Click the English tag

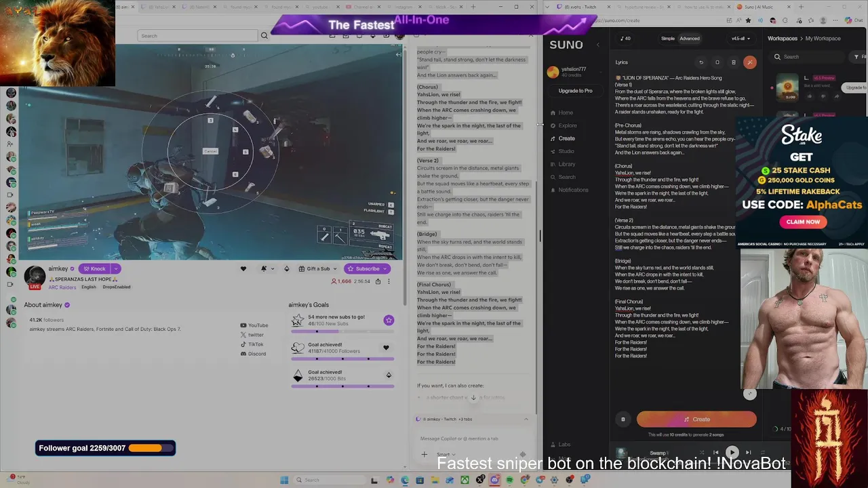click(89, 287)
